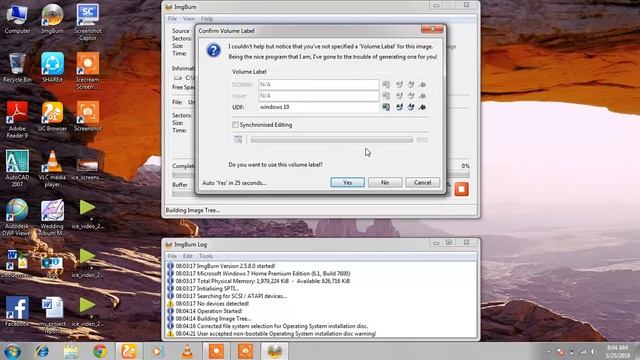The height and width of the screenshot is (360, 640).
Task: Select the VLC media player desktop icon
Action: tap(52, 168)
